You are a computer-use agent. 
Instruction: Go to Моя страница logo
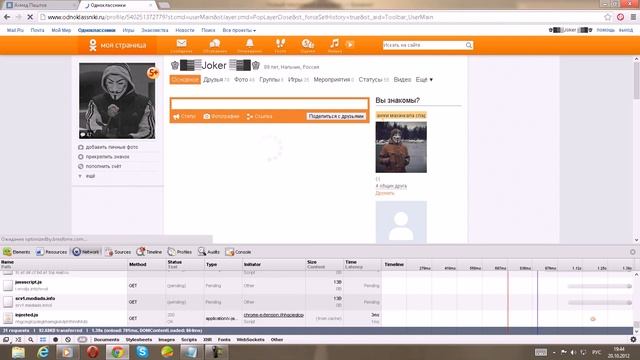click(118, 45)
